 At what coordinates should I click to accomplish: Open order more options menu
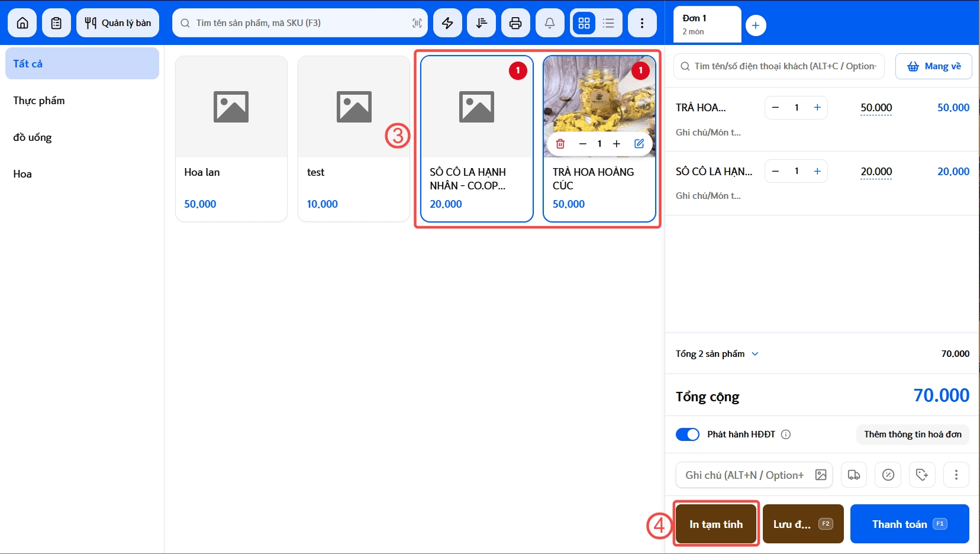tap(956, 475)
